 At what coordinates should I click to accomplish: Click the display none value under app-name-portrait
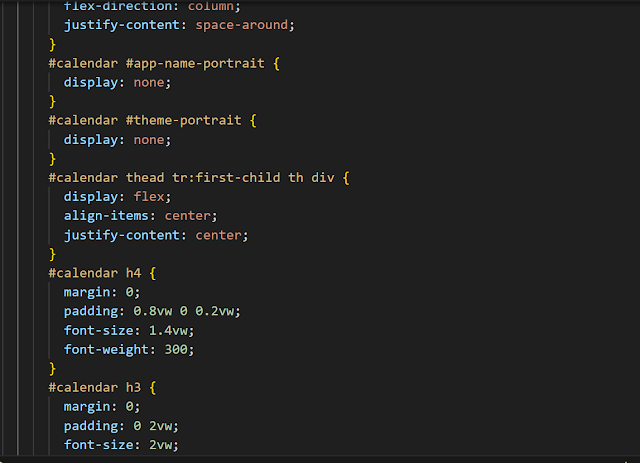[x=149, y=82]
